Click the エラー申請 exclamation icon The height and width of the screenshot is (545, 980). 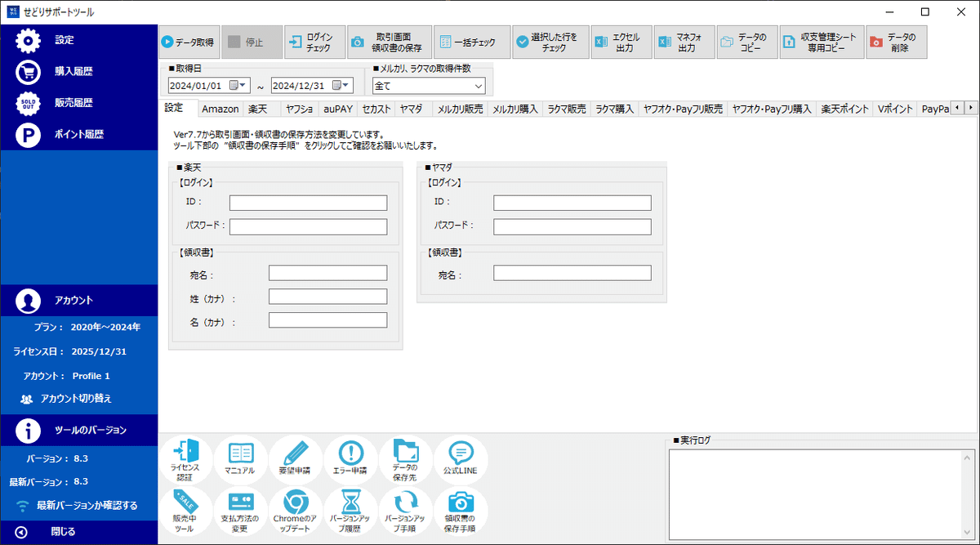coord(350,460)
